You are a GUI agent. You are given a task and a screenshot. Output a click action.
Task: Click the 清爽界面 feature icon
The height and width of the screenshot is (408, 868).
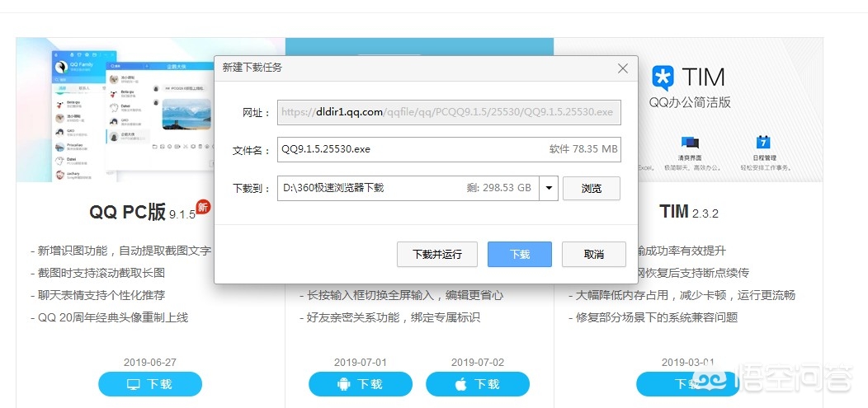pos(690,143)
